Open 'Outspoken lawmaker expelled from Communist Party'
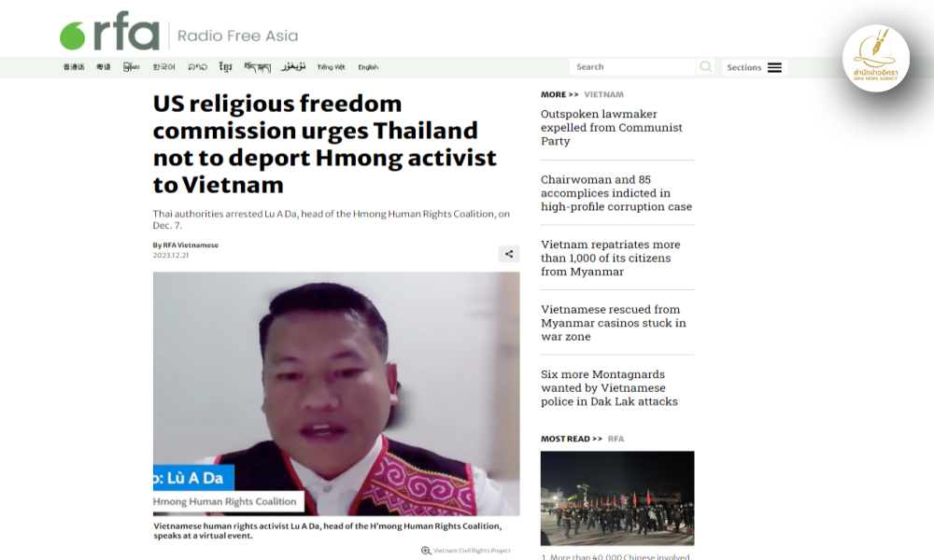Image resolution: width=934 pixels, height=560 pixels. pos(611,127)
